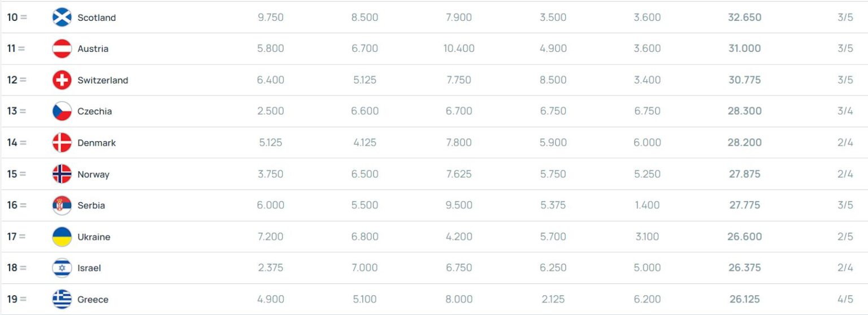868x315 pixels.
Task: Click Norway's total 27.875 value
Action: (x=744, y=174)
